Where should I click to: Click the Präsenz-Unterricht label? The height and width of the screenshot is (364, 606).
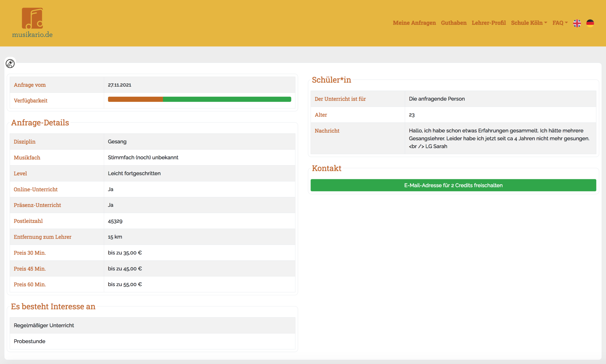tap(37, 205)
